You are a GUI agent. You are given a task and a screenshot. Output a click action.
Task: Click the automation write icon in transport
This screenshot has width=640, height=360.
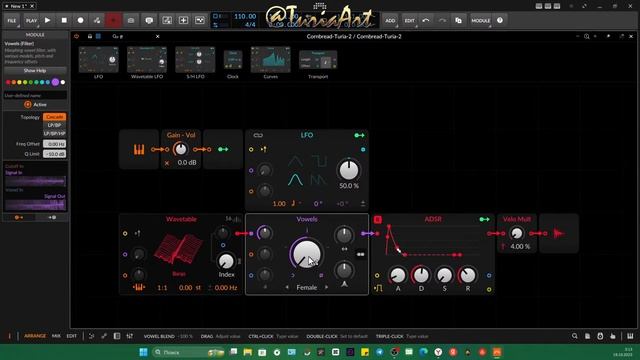coord(97,20)
